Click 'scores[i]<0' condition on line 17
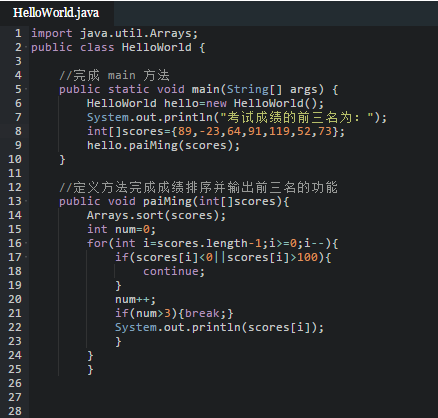The width and height of the screenshot is (438, 418). 174,258
